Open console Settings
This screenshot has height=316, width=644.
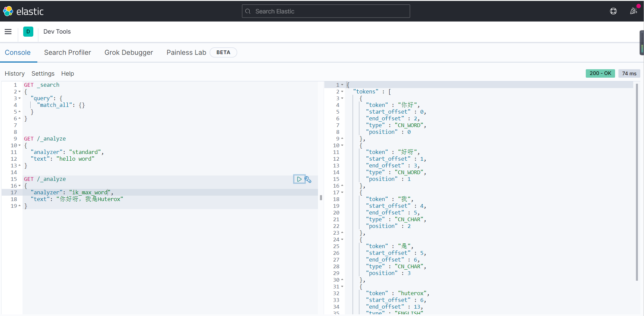[43, 74]
